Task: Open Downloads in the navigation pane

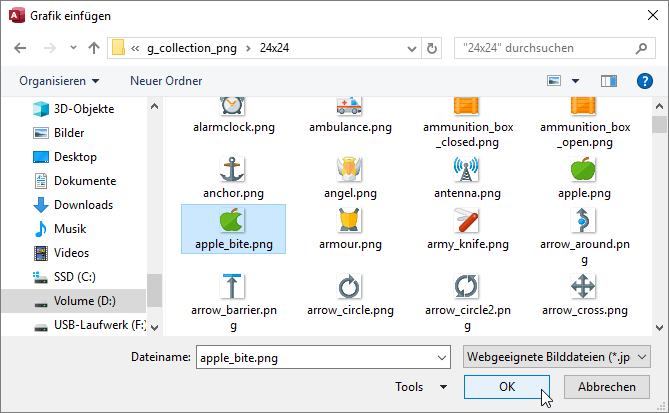Action: click(x=83, y=205)
